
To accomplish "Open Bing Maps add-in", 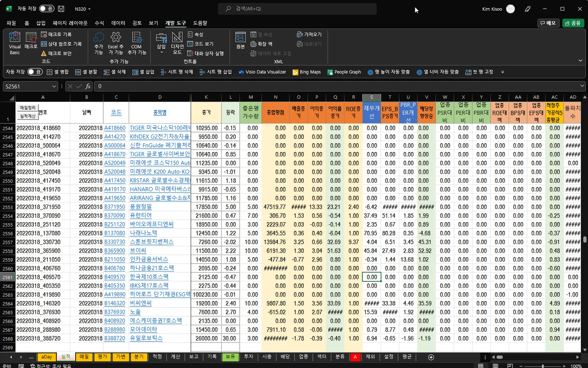I will 307,72.
